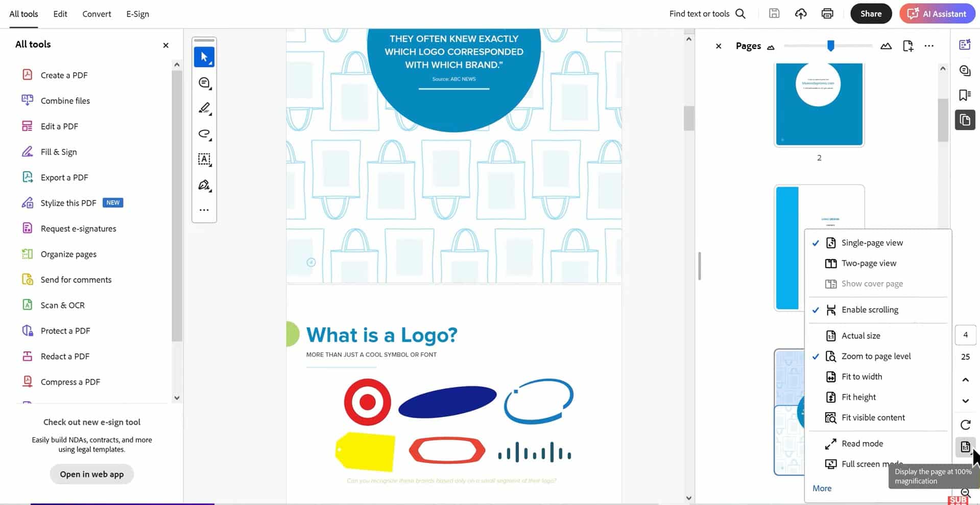Select the Add comment quick tool
This screenshot has height=505, width=980.
(x=204, y=82)
